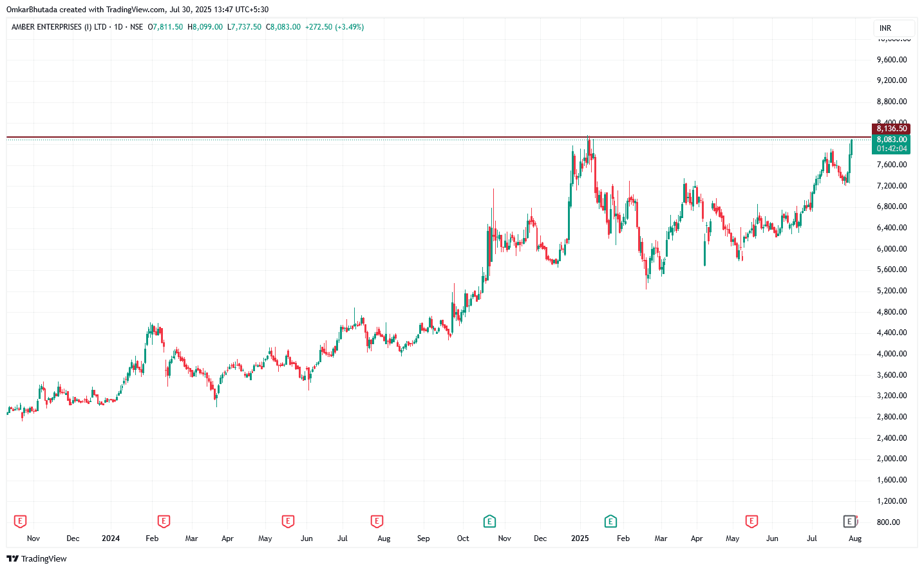Select the red 8,136.50 price line label

point(892,129)
